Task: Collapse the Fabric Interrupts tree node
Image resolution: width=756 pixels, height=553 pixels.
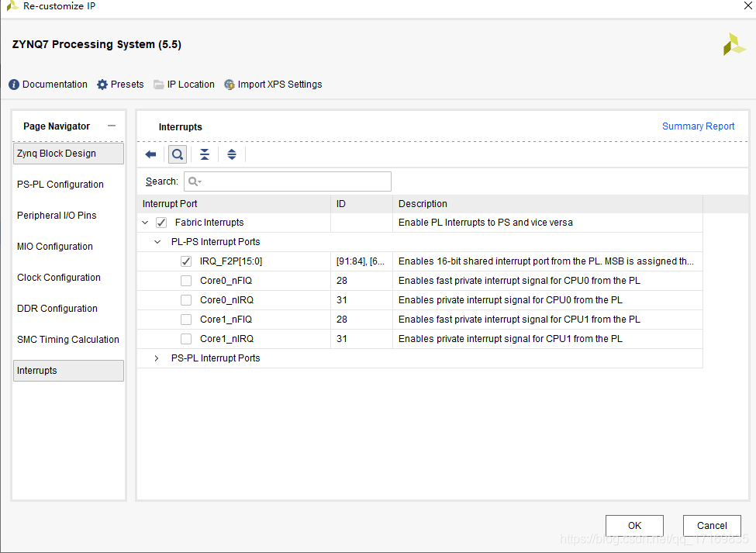Action: click(145, 223)
